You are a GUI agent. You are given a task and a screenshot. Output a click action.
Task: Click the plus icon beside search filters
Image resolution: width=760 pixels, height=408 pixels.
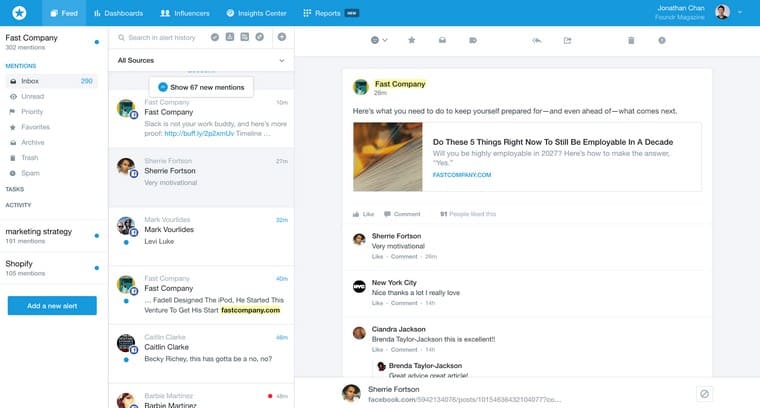point(282,37)
